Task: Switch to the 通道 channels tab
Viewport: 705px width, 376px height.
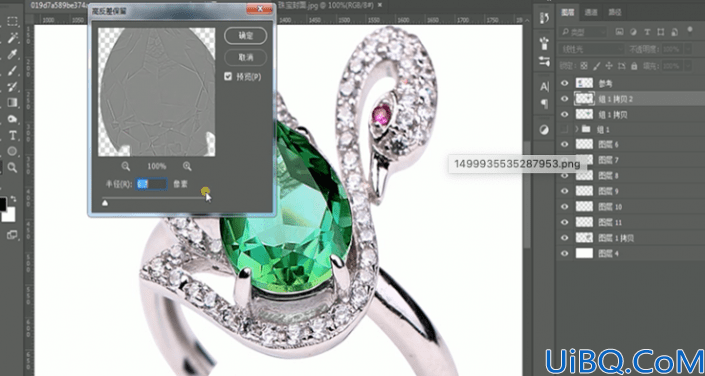Action: [x=591, y=13]
